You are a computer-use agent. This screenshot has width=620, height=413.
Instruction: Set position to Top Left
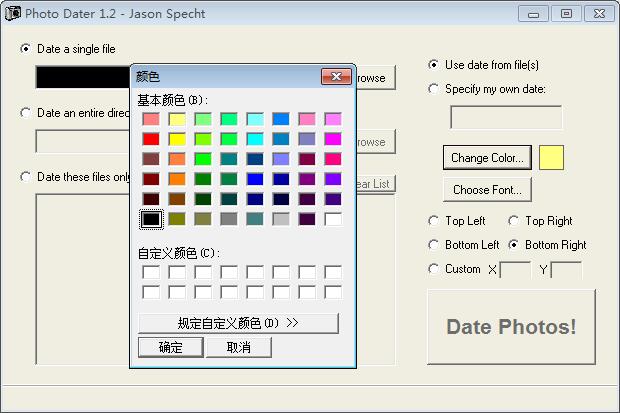point(433,221)
